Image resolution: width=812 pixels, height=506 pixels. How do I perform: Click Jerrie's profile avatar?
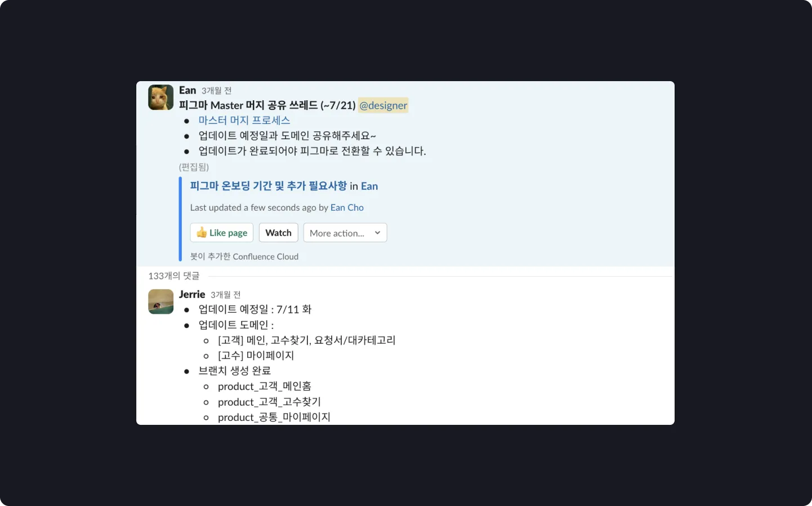tap(160, 301)
